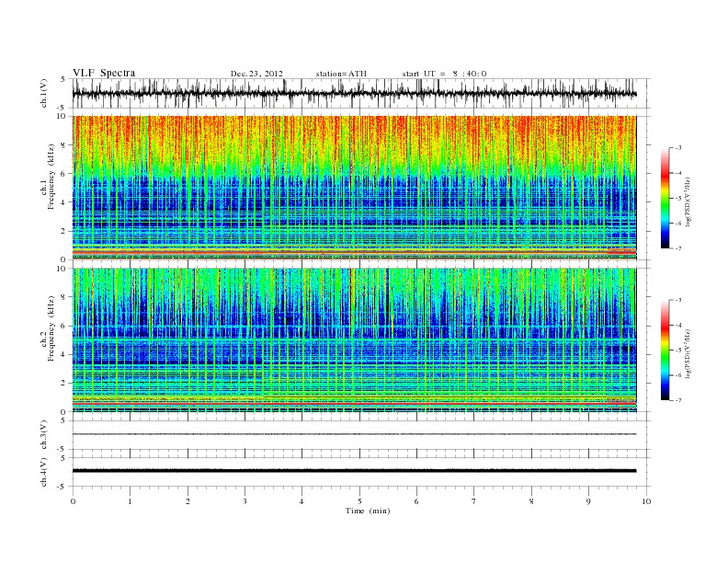Click the "6" tick on the time axis
Image resolution: width=728 pixels, height=563 pixels.
(416, 501)
